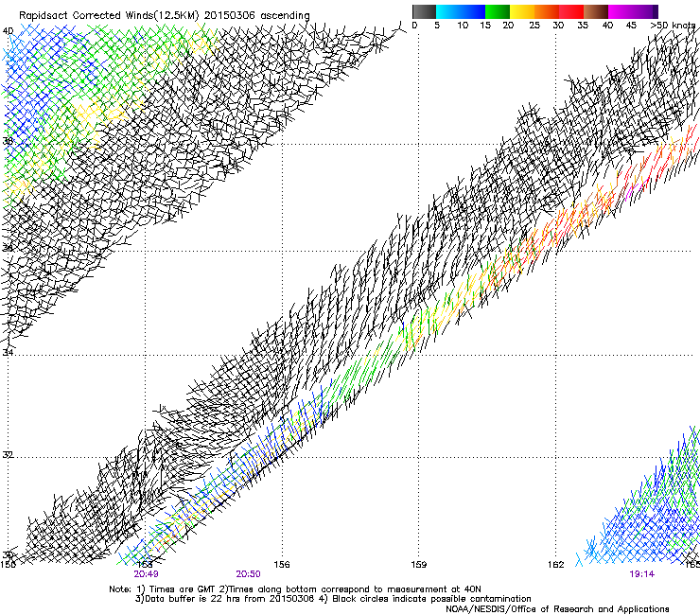Click the longitude label '162' on bottom axis
700x615 pixels.
(x=556, y=565)
